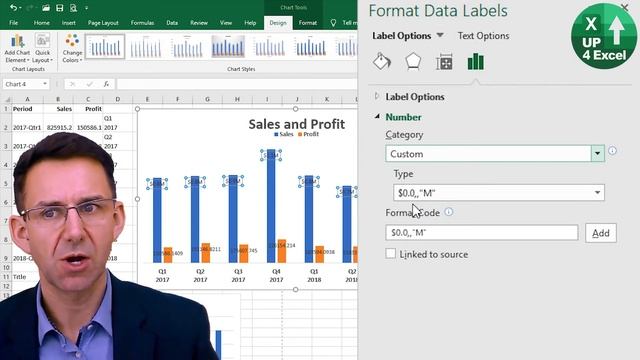
Task: Open Size & Properties options icon
Action: tap(444, 62)
